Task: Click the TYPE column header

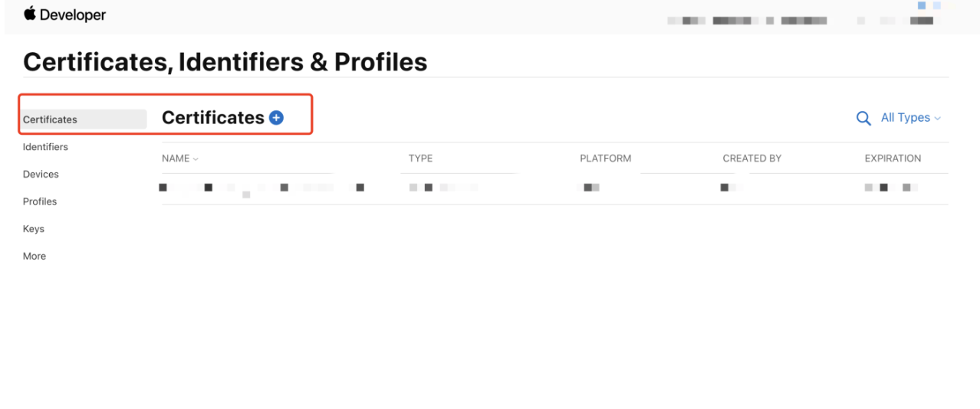Action: point(420,159)
